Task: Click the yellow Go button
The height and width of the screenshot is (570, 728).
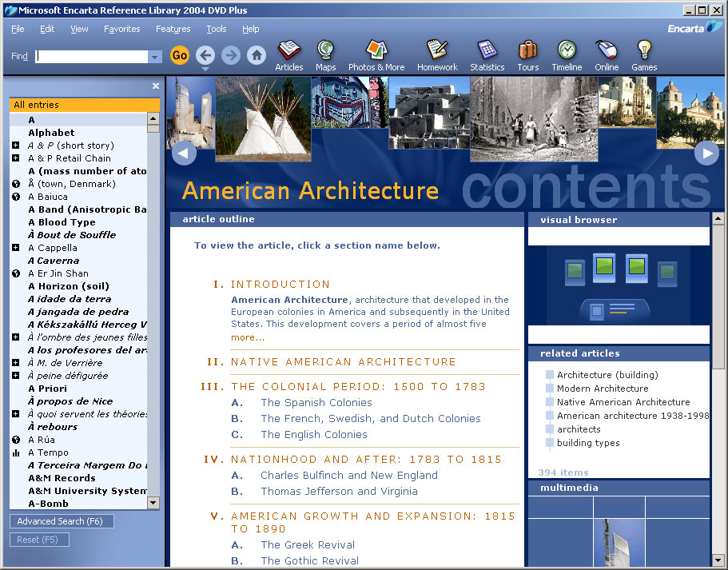Action: coord(180,56)
